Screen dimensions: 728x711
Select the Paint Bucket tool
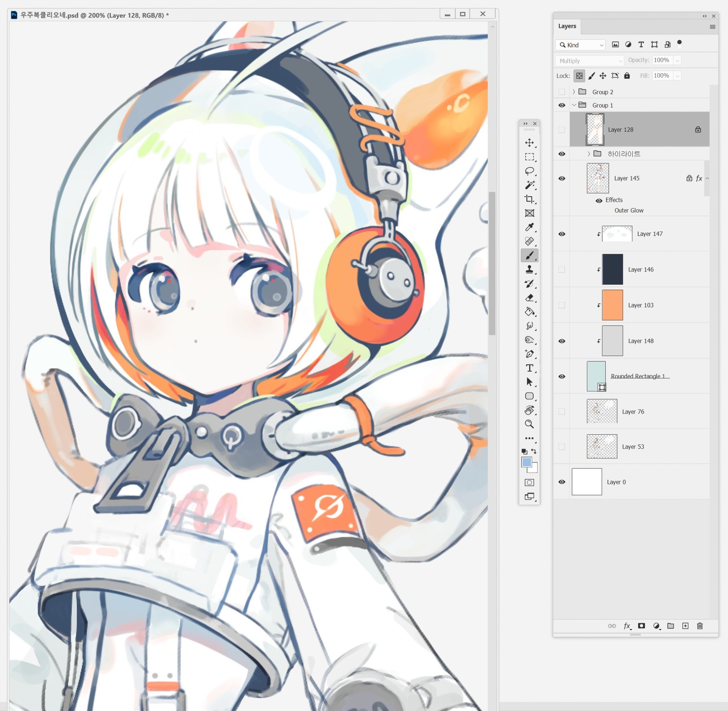click(529, 311)
